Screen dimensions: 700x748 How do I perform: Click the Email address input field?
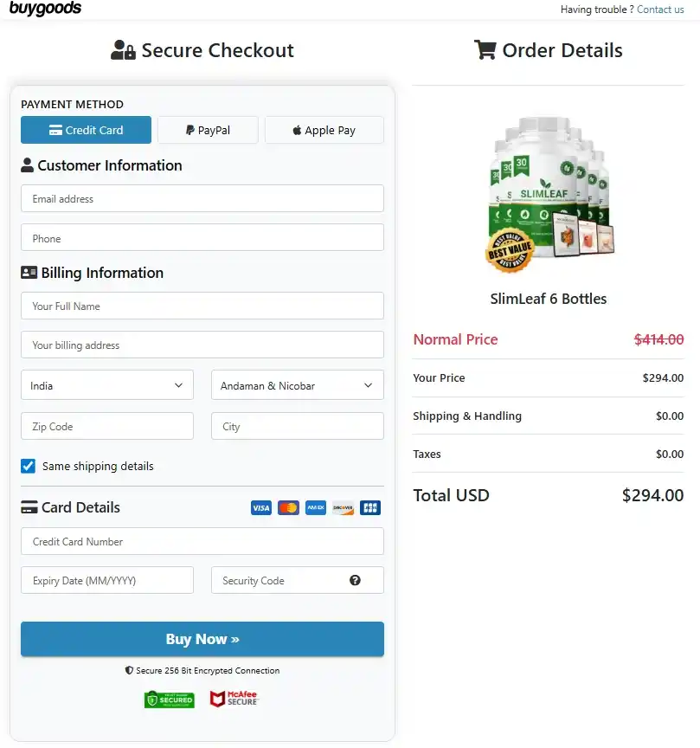(202, 198)
